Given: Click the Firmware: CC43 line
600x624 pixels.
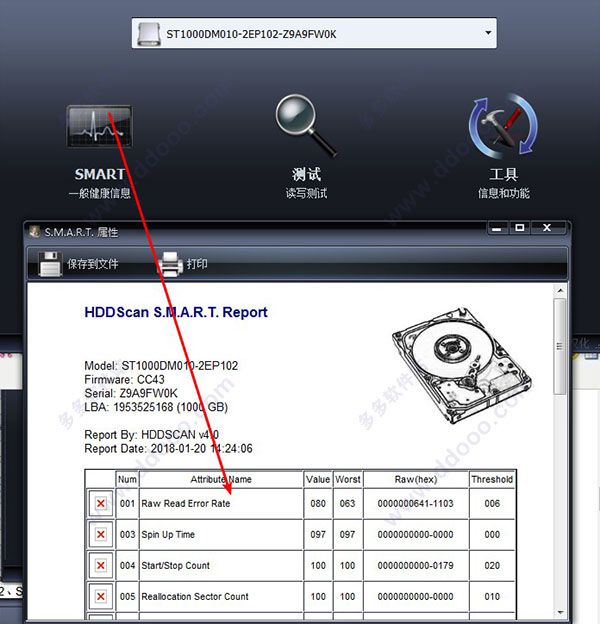Looking at the screenshot, I should coord(124,380).
